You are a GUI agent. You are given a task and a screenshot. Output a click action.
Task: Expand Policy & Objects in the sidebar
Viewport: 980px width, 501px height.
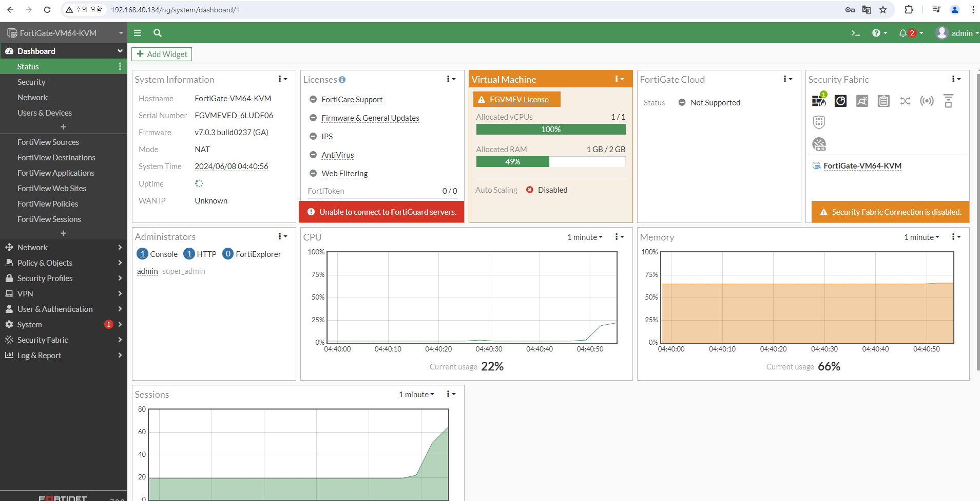tap(64, 263)
